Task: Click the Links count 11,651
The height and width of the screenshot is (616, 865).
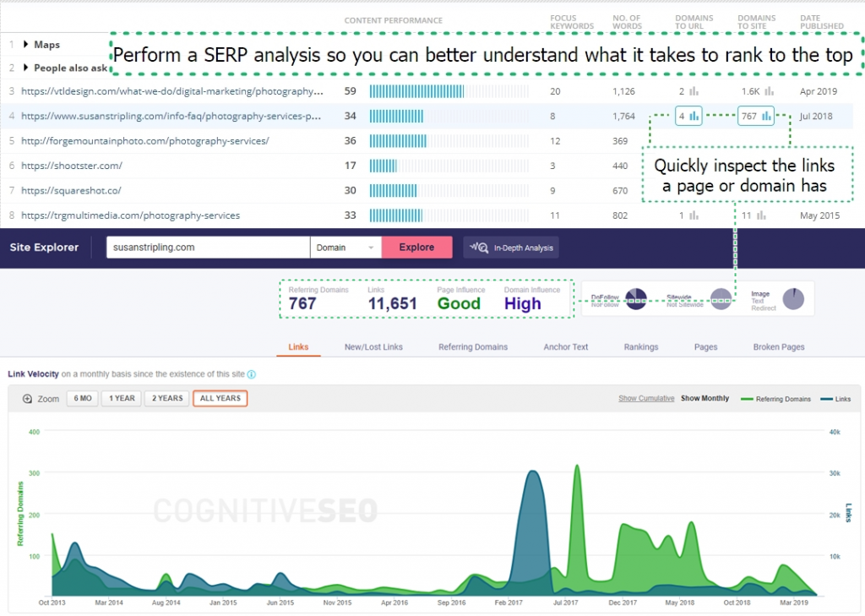Action: (x=392, y=303)
